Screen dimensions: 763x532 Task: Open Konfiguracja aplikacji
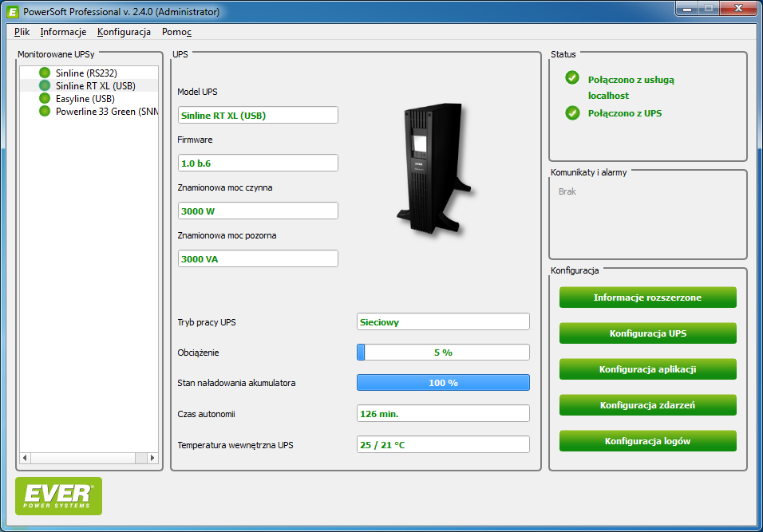[648, 369]
